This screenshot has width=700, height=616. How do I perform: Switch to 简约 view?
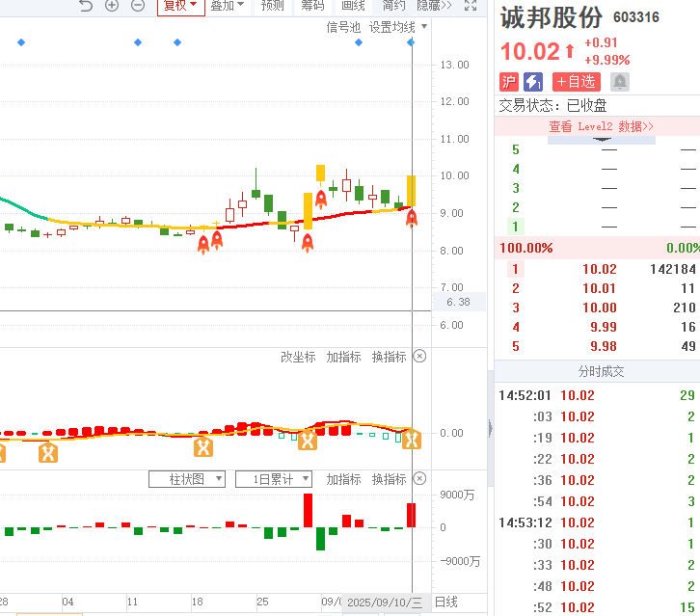point(394,6)
